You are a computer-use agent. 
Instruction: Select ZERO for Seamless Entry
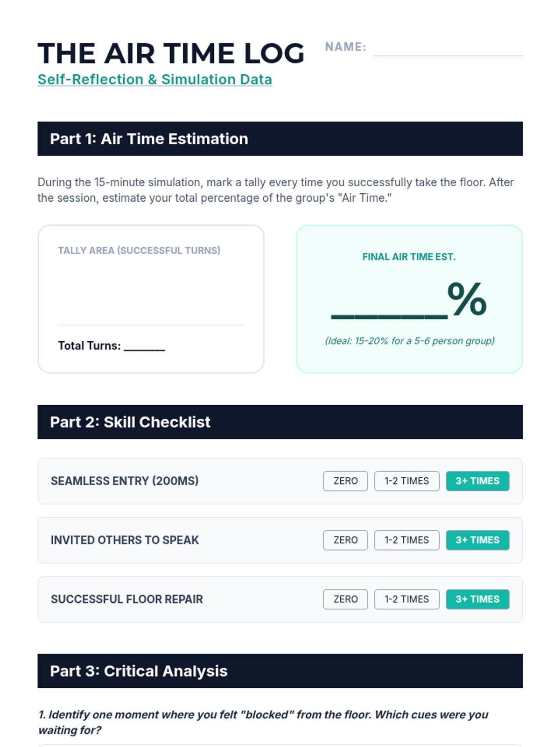[345, 481]
